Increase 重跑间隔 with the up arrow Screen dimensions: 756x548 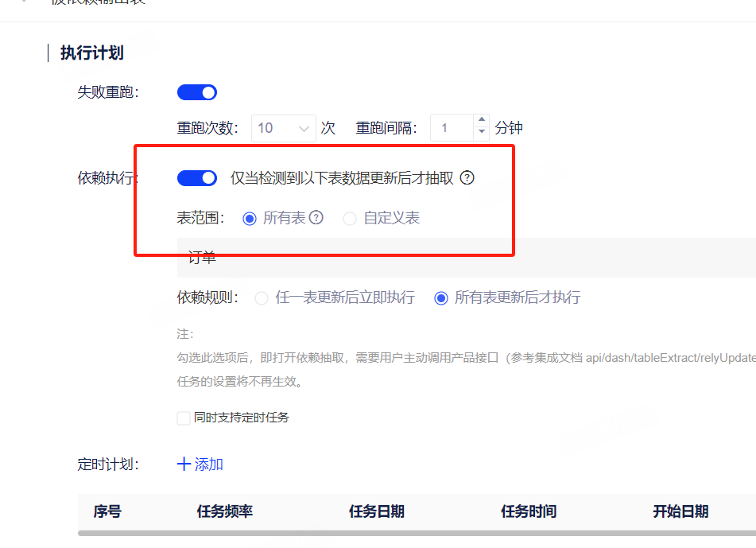[x=482, y=122]
